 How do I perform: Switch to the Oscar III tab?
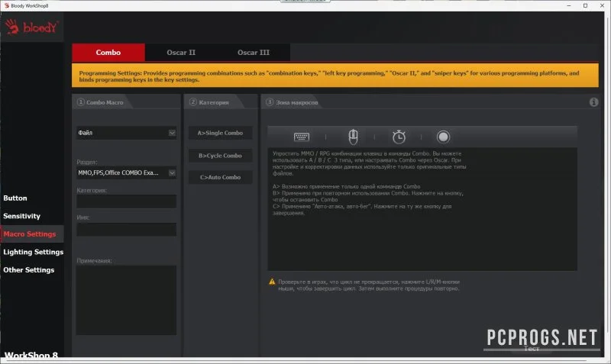[254, 53]
